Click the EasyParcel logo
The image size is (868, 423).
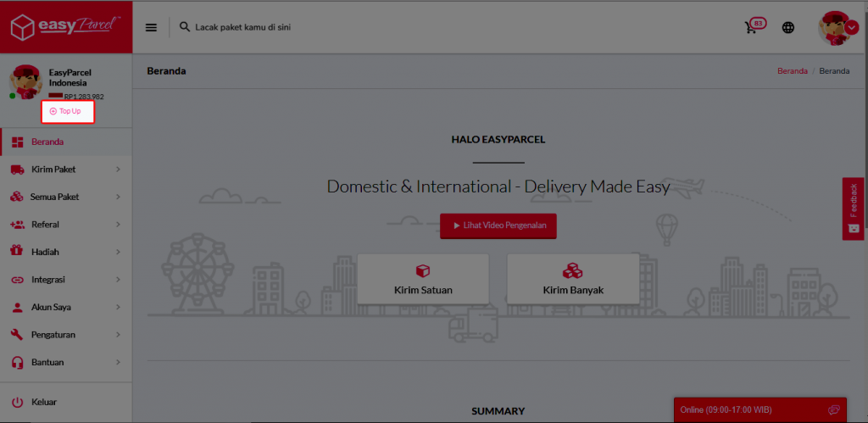tap(65, 26)
